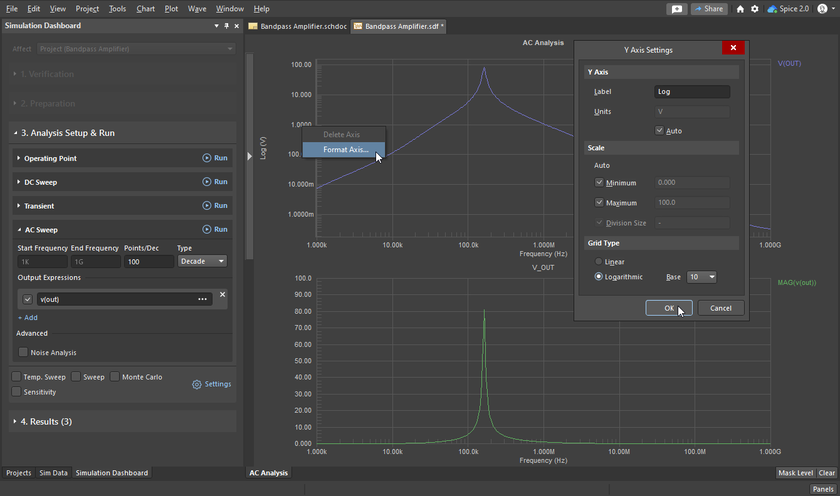Open the sweep Type Decade dropdown
The width and height of the screenshot is (840, 496).
[x=202, y=261]
